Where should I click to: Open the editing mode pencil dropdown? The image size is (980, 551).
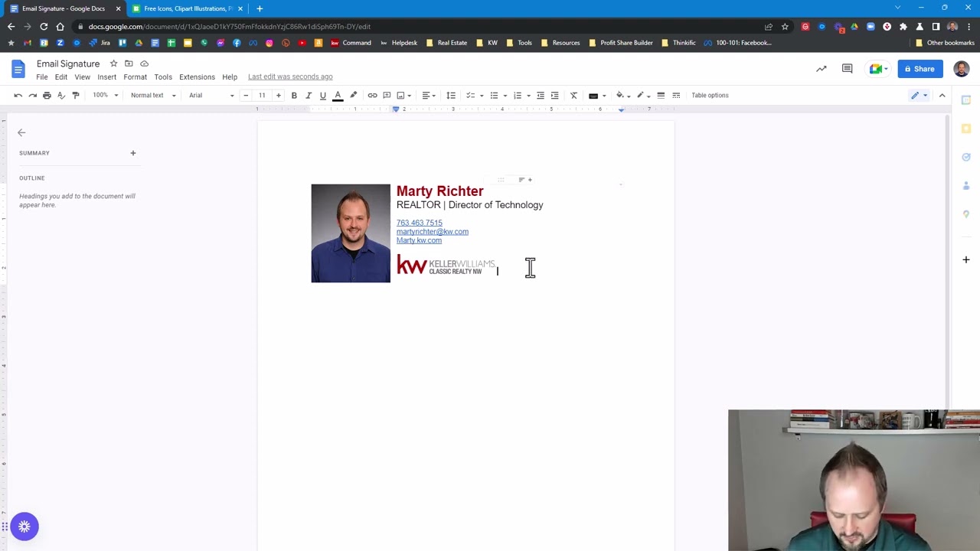pos(918,95)
